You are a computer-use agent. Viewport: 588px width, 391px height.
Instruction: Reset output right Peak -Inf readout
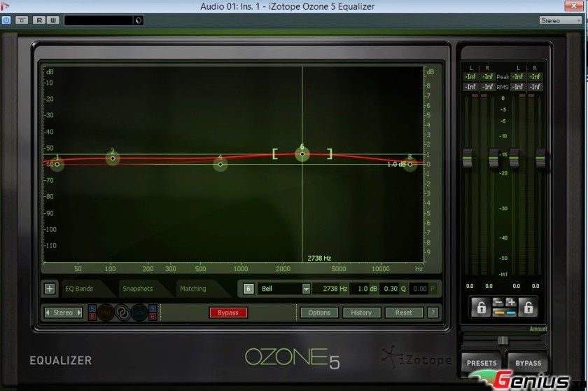click(x=535, y=76)
